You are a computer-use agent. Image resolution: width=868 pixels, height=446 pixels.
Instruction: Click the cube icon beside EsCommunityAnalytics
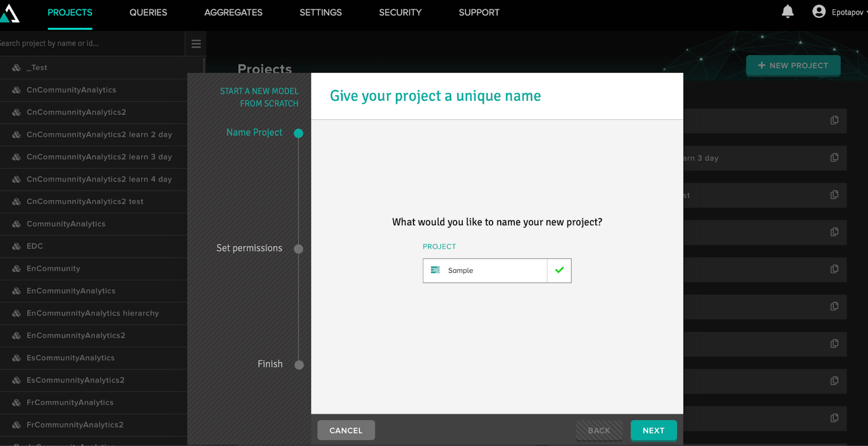click(x=17, y=358)
